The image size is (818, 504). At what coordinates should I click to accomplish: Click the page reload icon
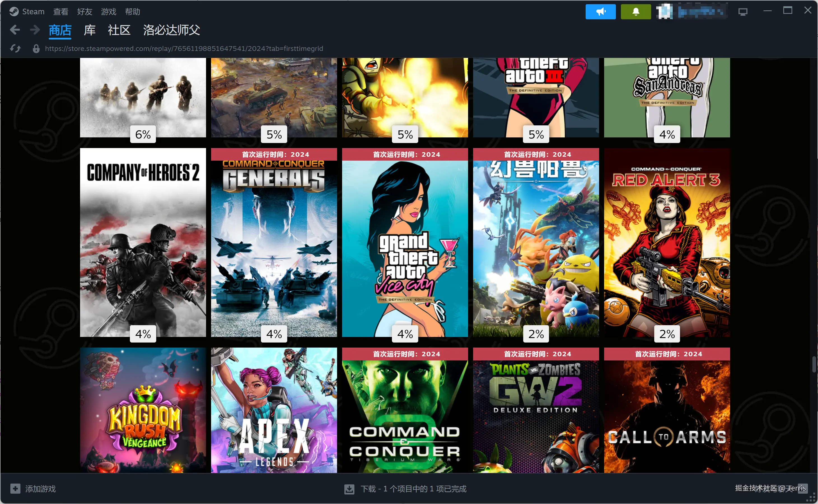(x=15, y=49)
